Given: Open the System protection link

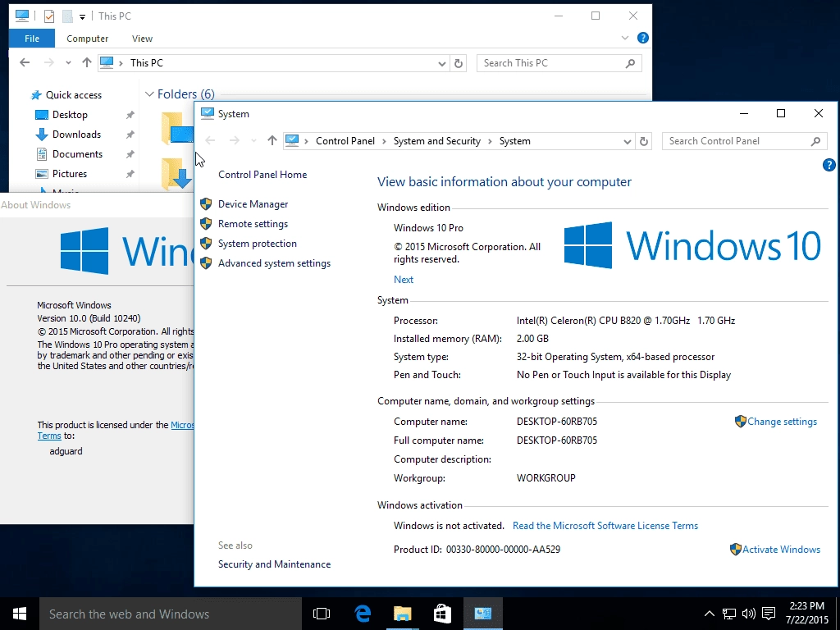Looking at the screenshot, I should coord(257,244).
